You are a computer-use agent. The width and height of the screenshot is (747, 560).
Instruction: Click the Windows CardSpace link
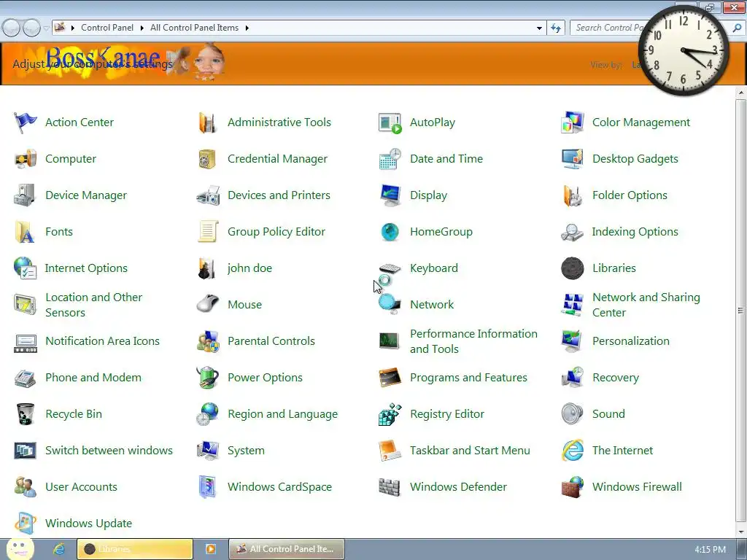pos(279,487)
